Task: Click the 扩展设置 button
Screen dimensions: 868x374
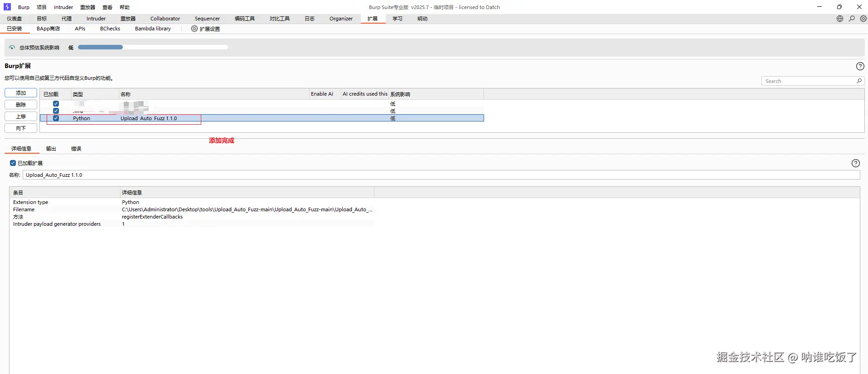Action: [x=205, y=29]
